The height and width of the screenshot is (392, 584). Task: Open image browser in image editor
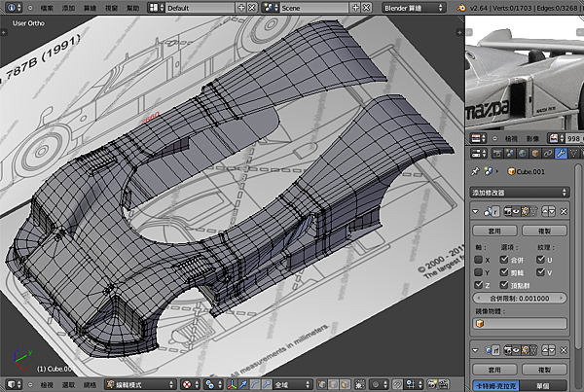click(557, 138)
